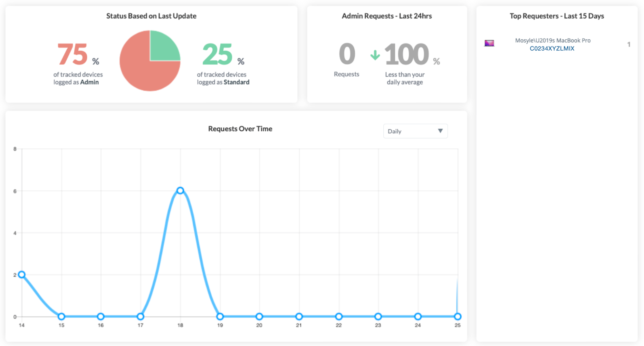Click the last data point on day 25
This screenshot has height=346, width=644.
click(457, 317)
